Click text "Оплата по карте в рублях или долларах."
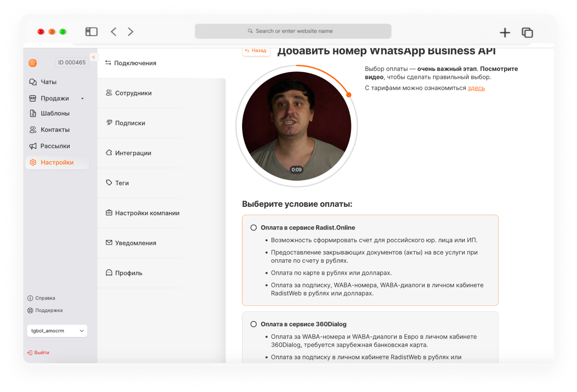This screenshot has width=577, height=392. pyautogui.click(x=331, y=273)
